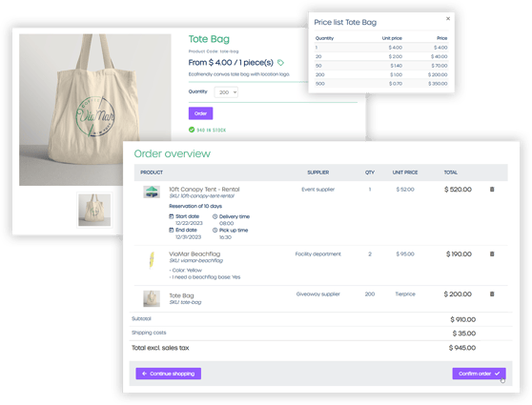Remove the Tote Bag order line

(492, 294)
